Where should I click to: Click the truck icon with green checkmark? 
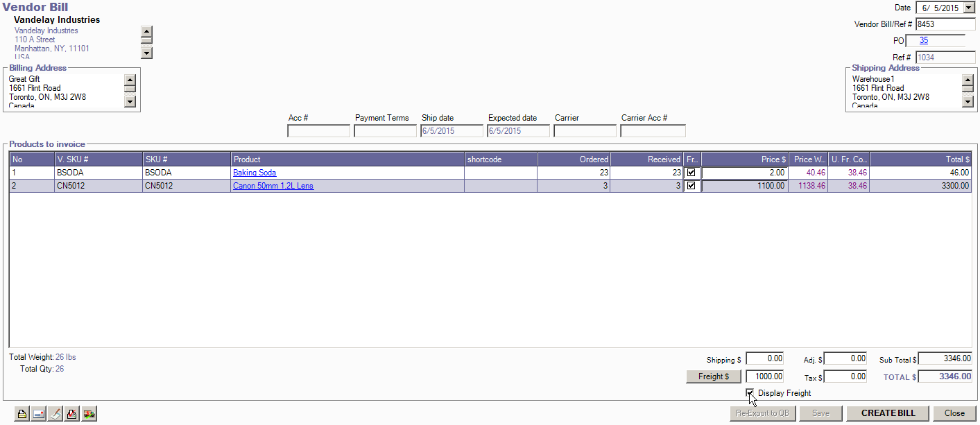pyautogui.click(x=89, y=414)
